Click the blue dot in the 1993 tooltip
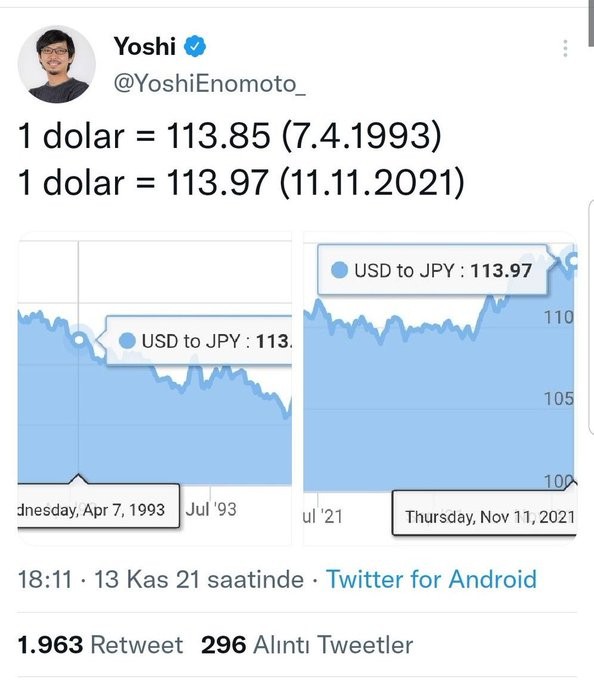This screenshot has height=680, width=594. (127, 340)
